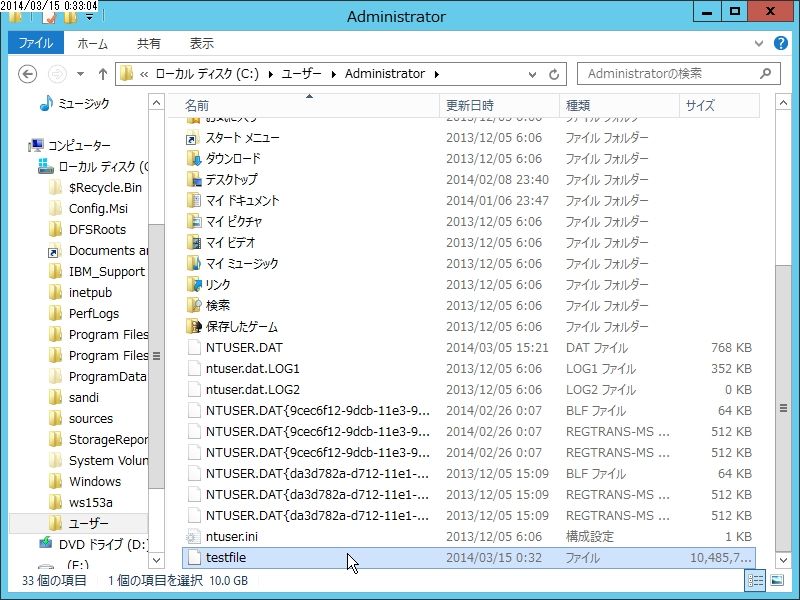Expand the address bar history dropdown
This screenshot has height=600, width=800.
pos(532,74)
